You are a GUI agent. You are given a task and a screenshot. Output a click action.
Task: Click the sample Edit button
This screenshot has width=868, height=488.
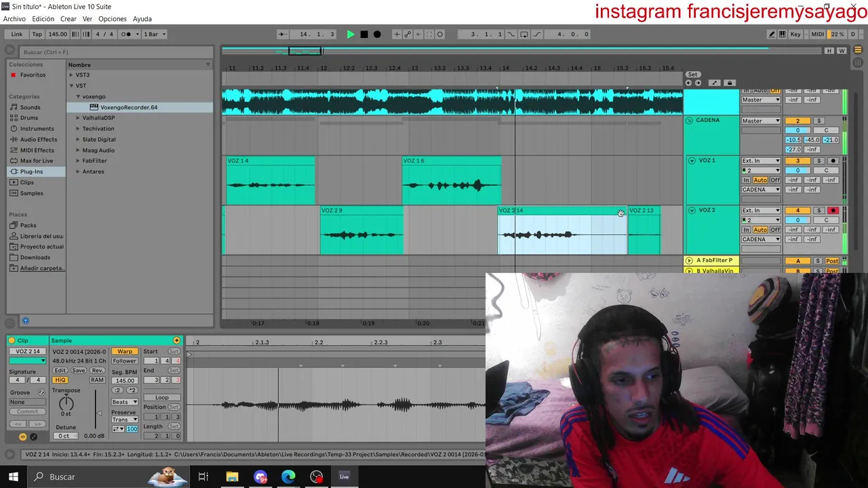tap(60, 371)
